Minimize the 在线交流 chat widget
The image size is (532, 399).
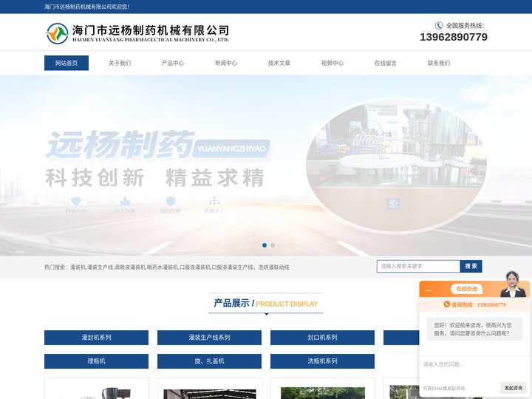coord(429,290)
